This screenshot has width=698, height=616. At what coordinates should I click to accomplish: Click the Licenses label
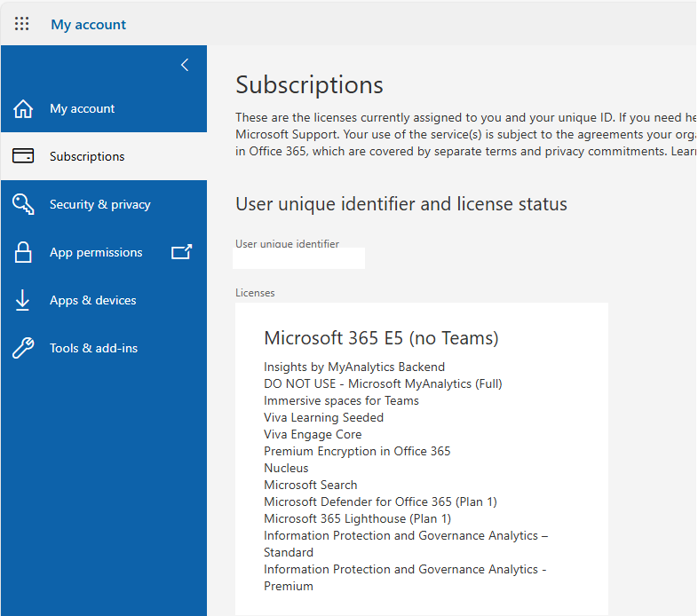click(x=255, y=293)
